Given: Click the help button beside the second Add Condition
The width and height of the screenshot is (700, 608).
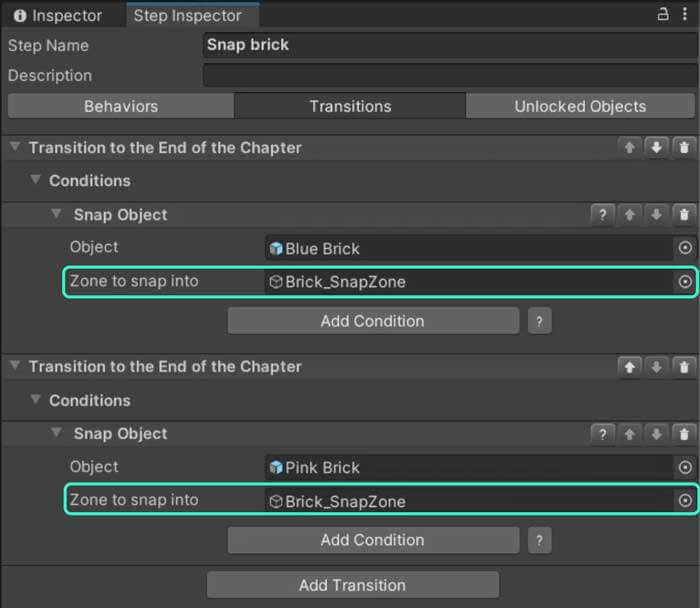Looking at the screenshot, I should [x=539, y=540].
